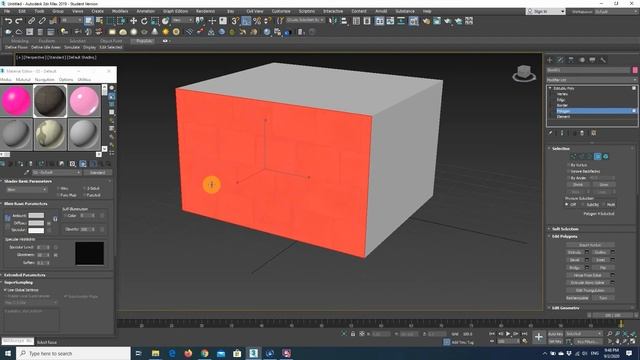Click the Ambient color swatch
This screenshot has height=360, width=640.
click(36, 216)
